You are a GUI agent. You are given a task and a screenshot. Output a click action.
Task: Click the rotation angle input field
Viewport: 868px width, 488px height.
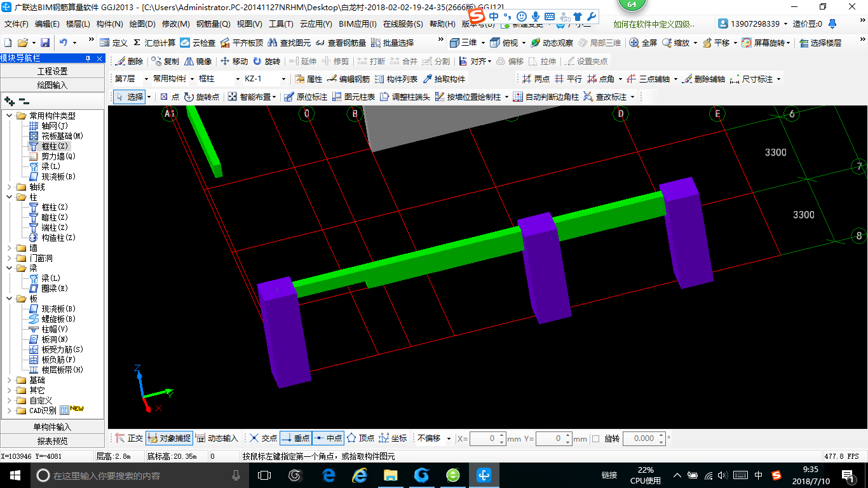[644, 438]
